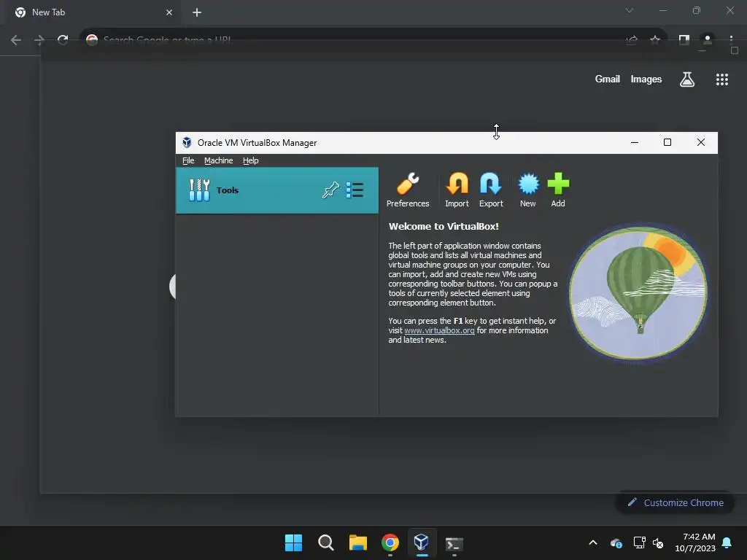Reload the Chrome page

point(63,40)
